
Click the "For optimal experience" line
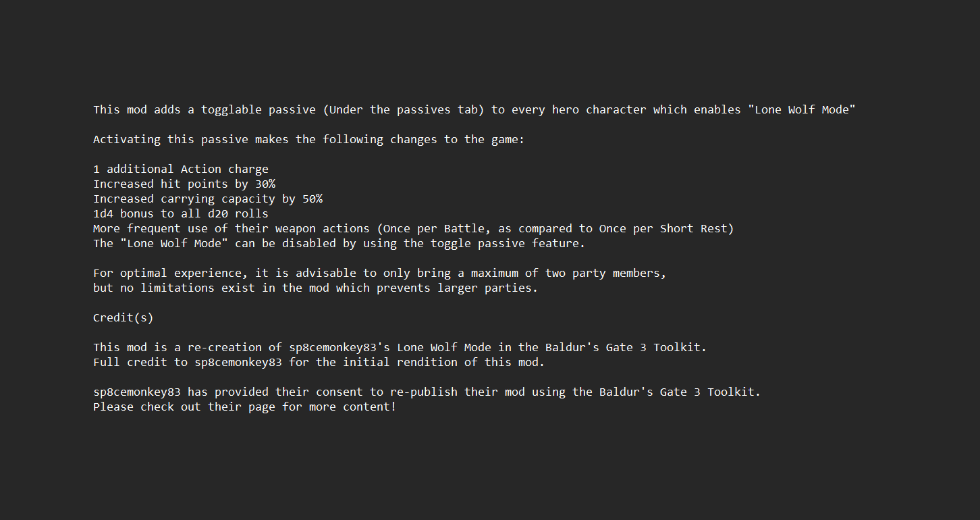(379, 273)
